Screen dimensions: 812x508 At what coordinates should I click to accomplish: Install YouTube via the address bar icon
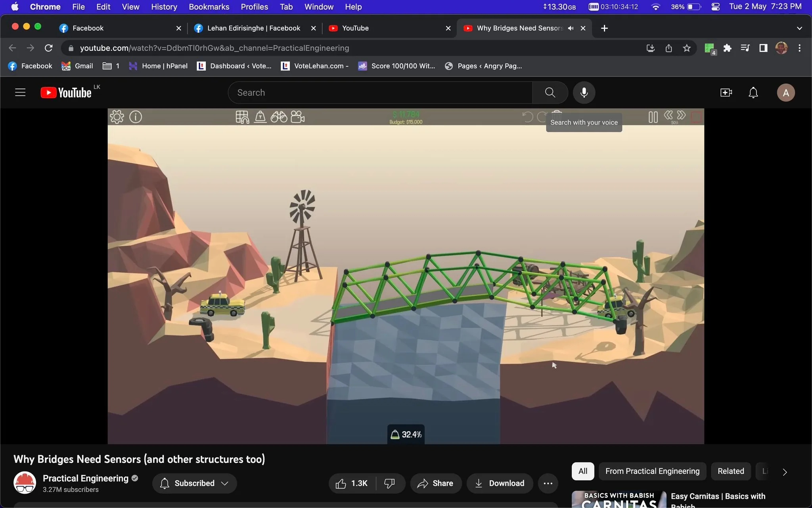click(650, 48)
